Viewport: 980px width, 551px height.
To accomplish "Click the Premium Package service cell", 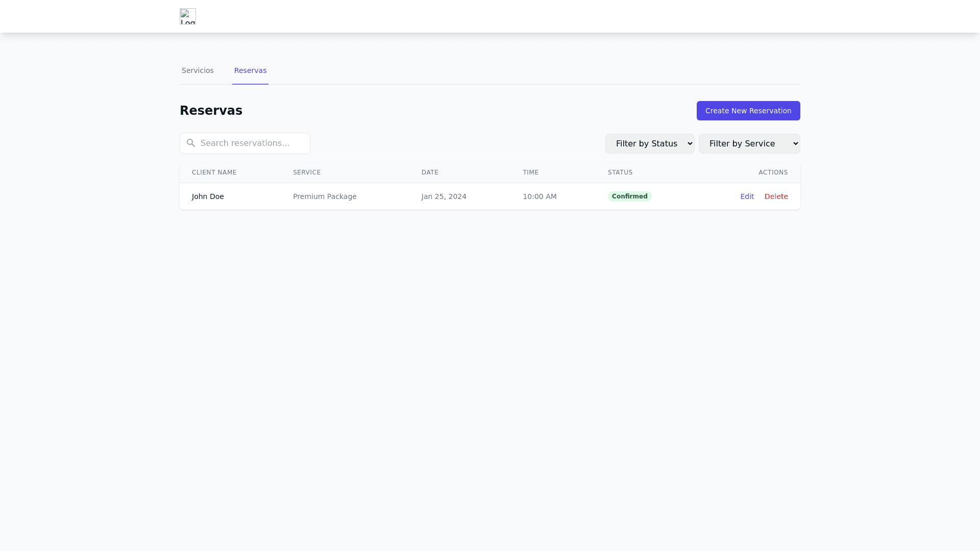I will 325,196.
